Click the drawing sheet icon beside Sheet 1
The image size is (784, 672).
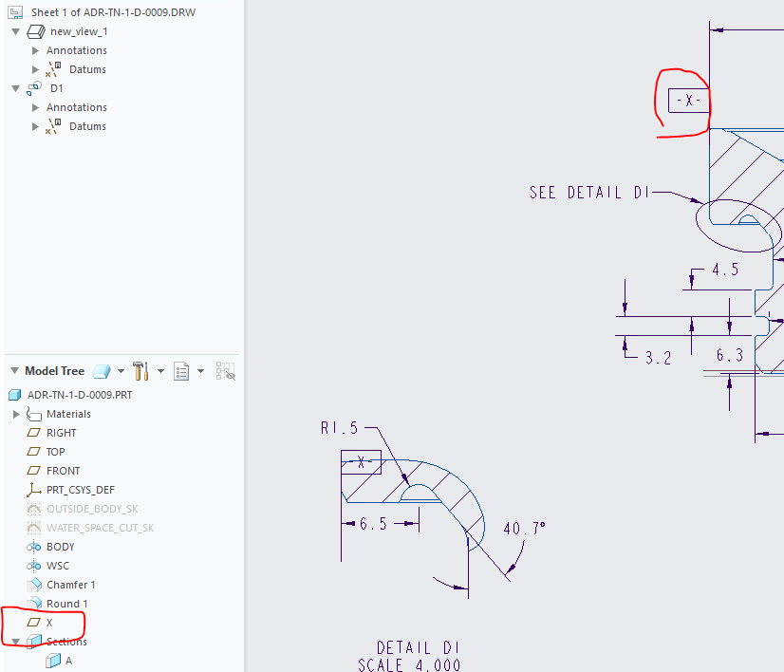(15, 12)
